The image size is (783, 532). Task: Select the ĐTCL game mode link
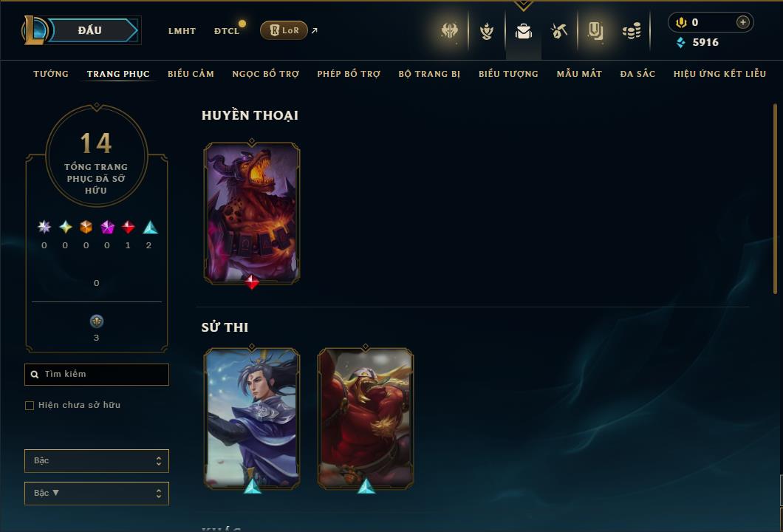pyautogui.click(x=228, y=31)
